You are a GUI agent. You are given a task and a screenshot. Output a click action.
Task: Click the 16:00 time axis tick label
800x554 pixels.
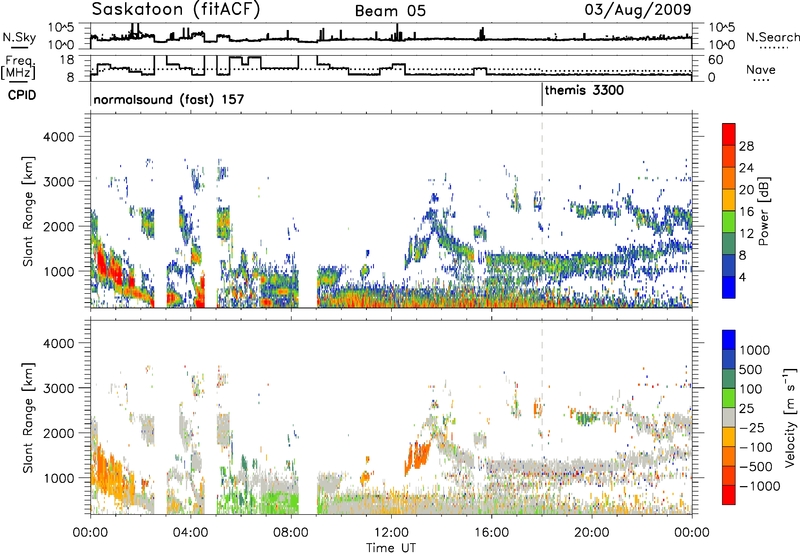[491, 533]
